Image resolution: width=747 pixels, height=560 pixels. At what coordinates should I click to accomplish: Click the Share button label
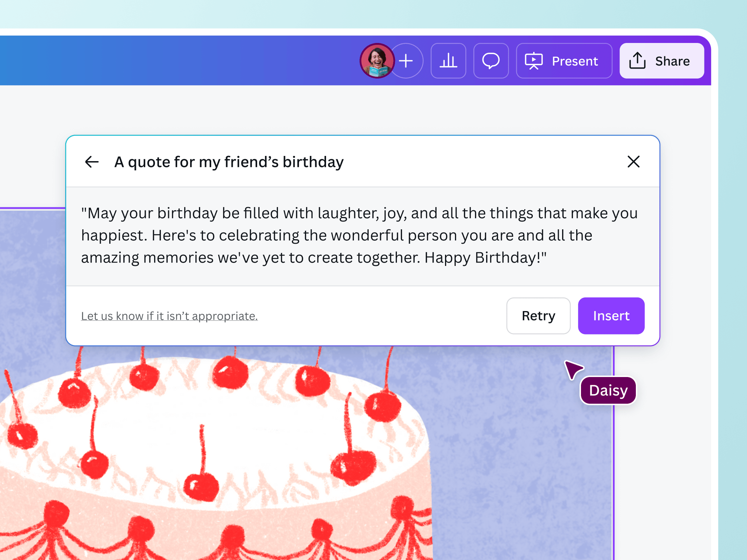click(x=673, y=61)
